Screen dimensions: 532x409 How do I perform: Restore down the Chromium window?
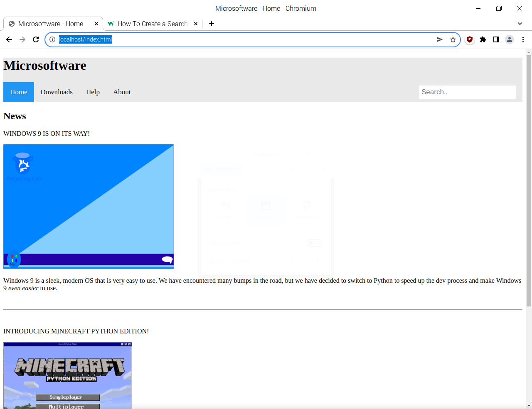[x=499, y=8]
